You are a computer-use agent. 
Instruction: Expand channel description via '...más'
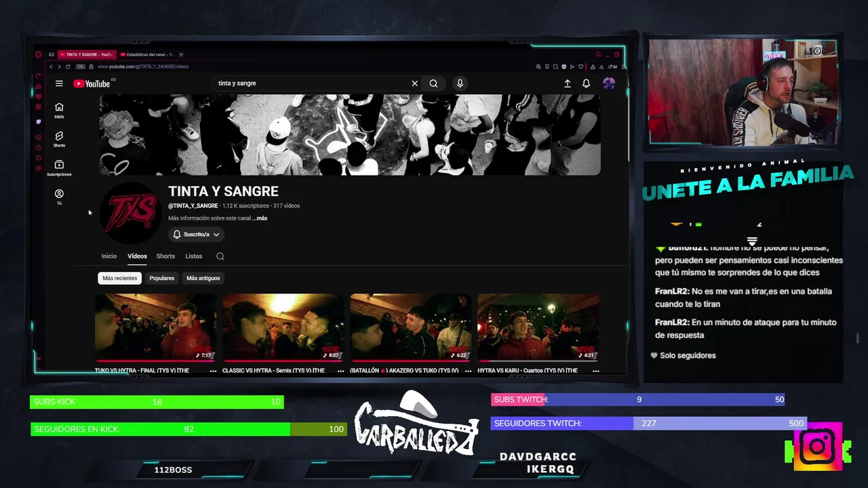pos(260,218)
